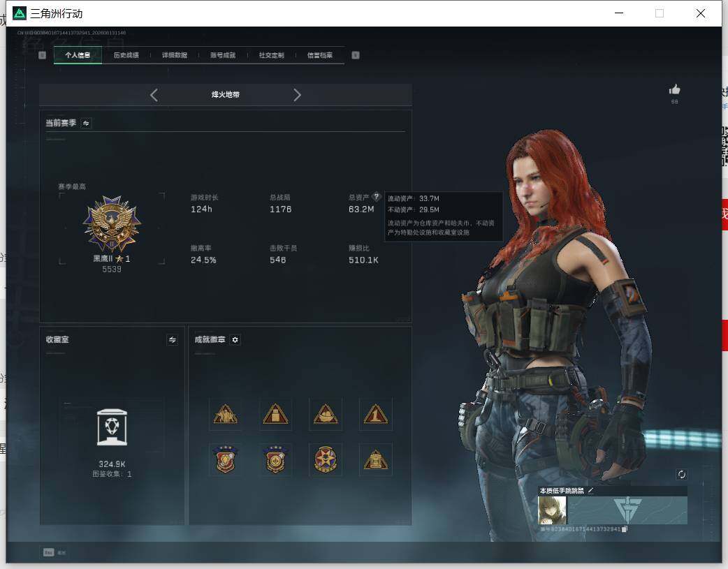Click the 游戏时长 value 124h
This screenshot has width=728, height=569.
point(201,209)
